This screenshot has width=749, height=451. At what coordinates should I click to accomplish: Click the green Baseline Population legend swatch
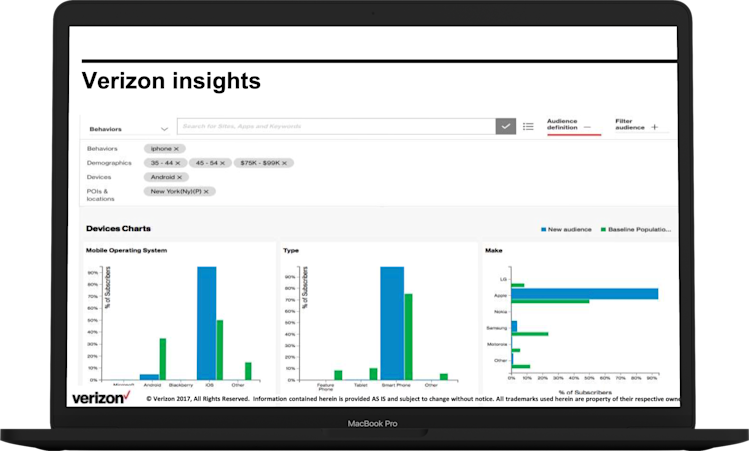tap(603, 230)
